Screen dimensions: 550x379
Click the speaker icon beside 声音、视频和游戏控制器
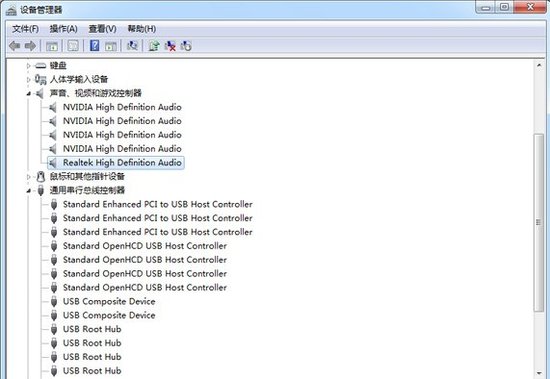click(x=40, y=93)
